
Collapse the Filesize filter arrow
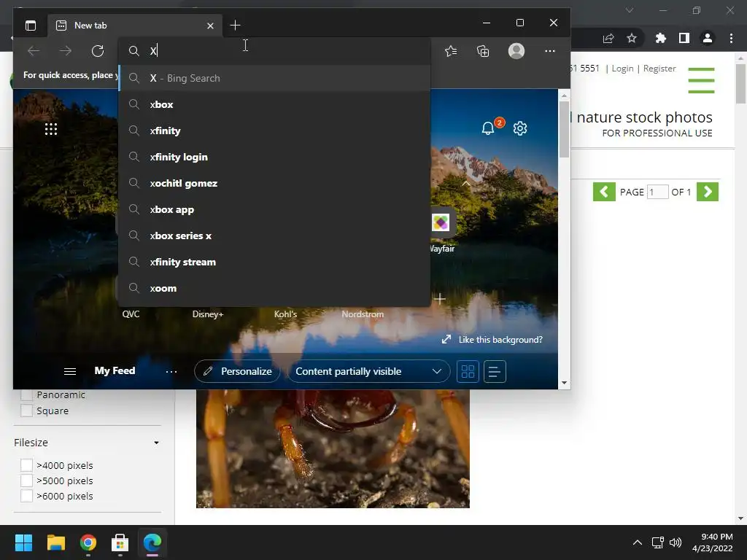(x=156, y=443)
